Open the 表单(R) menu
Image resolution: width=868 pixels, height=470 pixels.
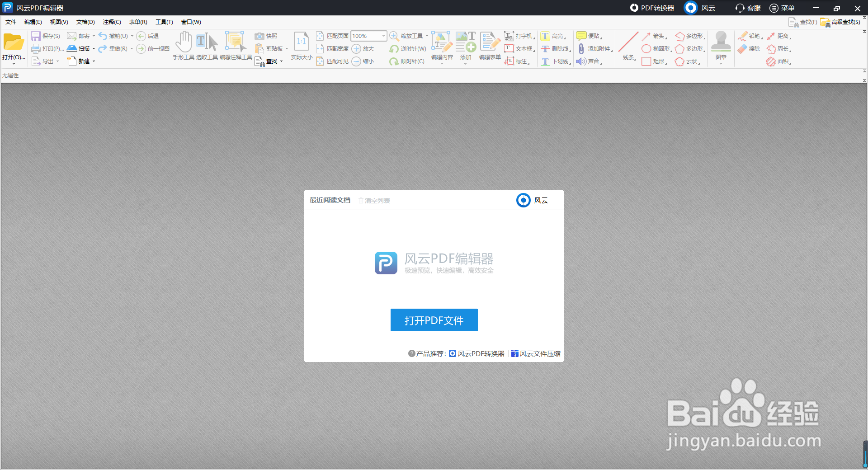click(138, 22)
